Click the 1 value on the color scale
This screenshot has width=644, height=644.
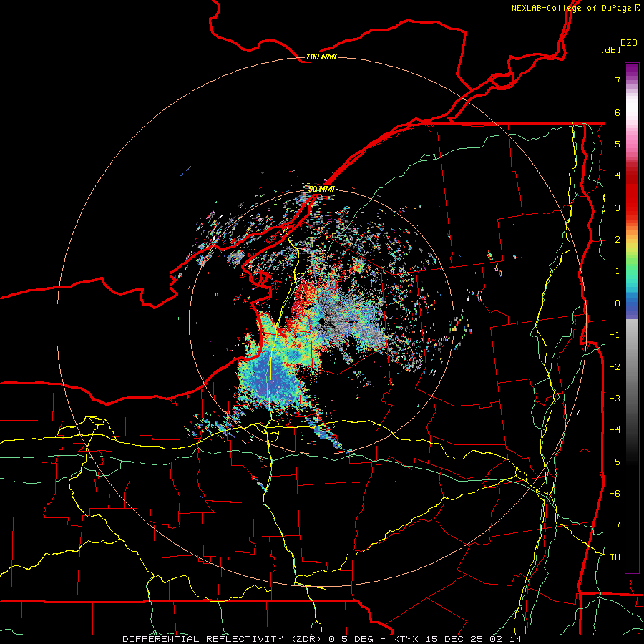618,271
